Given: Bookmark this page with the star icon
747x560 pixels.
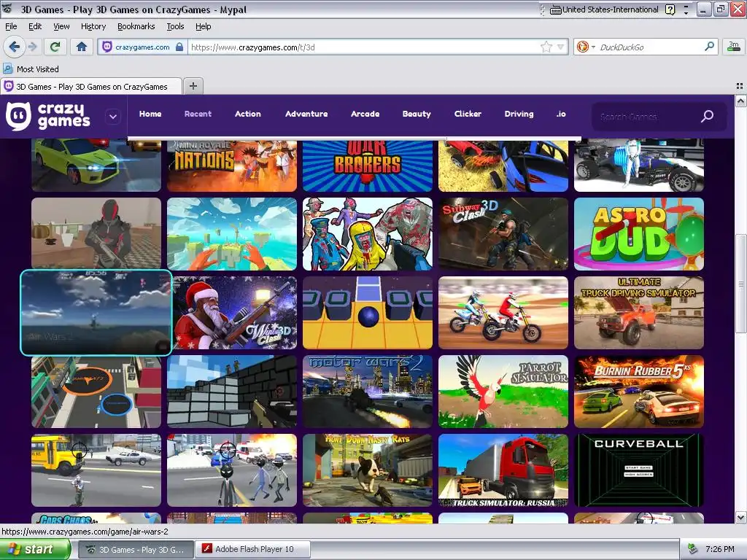Looking at the screenshot, I should [x=546, y=47].
